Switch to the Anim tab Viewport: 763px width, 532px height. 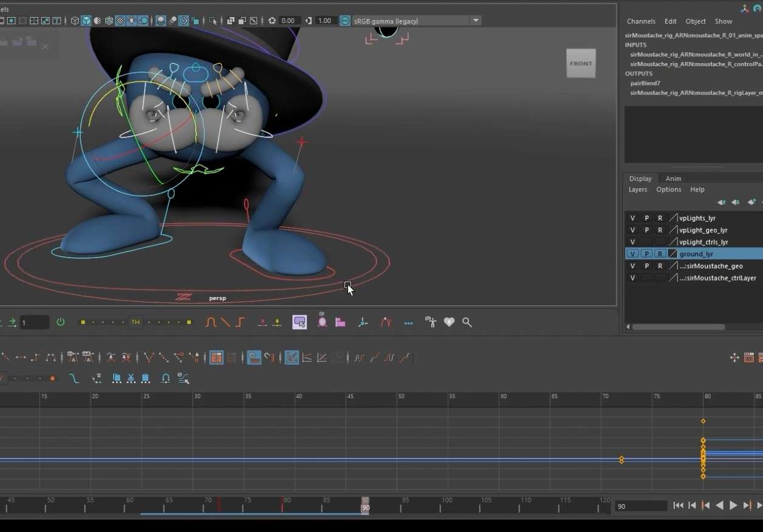pos(673,179)
